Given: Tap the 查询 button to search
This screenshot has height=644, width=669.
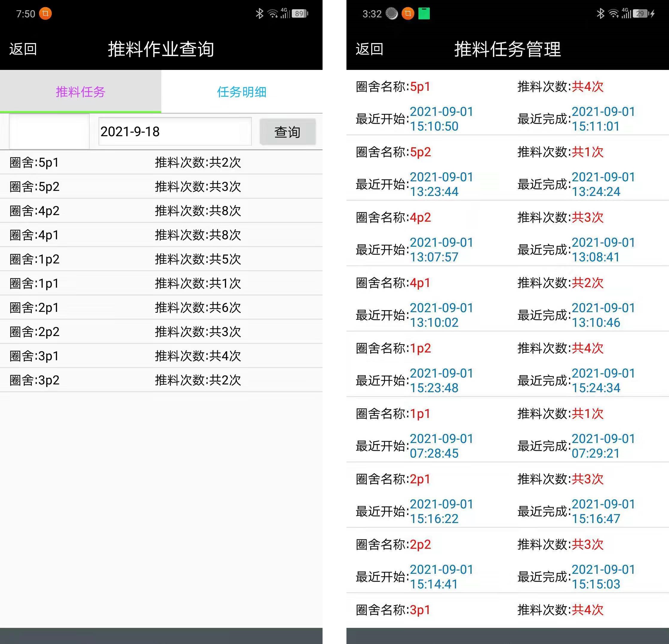Looking at the screenshot, I should point(288,132).
